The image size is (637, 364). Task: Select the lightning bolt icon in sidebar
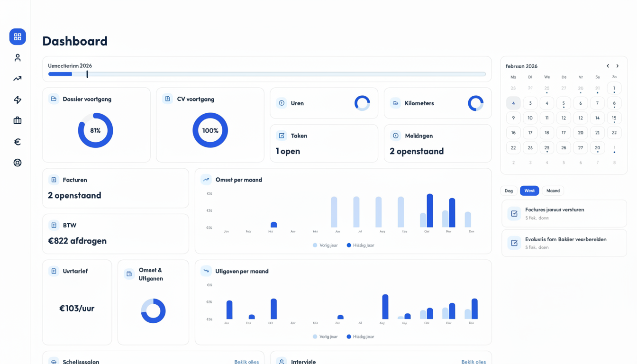(18, 100)
